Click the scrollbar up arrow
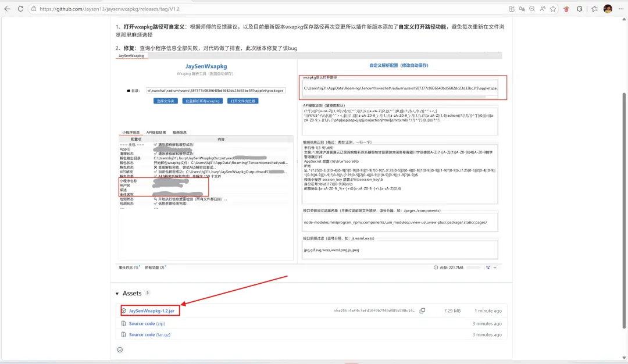628x364 pixels. (x=624, y=19)
